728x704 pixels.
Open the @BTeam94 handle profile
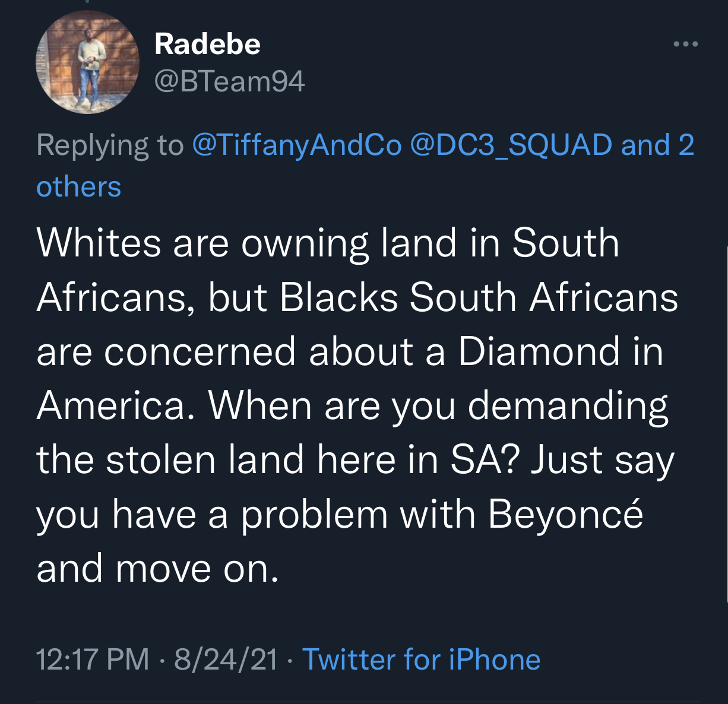[229, 81]
